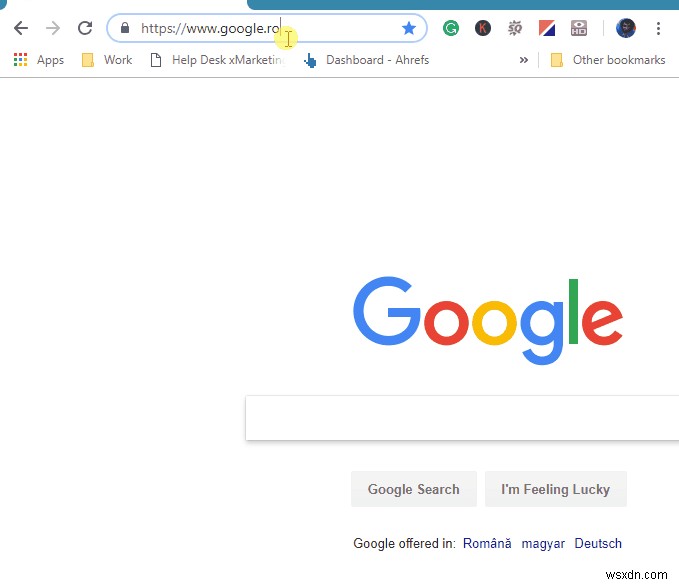679x585 pixels.
Task: Open the Apps shortcut in bookmarks bar
Action: (x=39, y=60)
